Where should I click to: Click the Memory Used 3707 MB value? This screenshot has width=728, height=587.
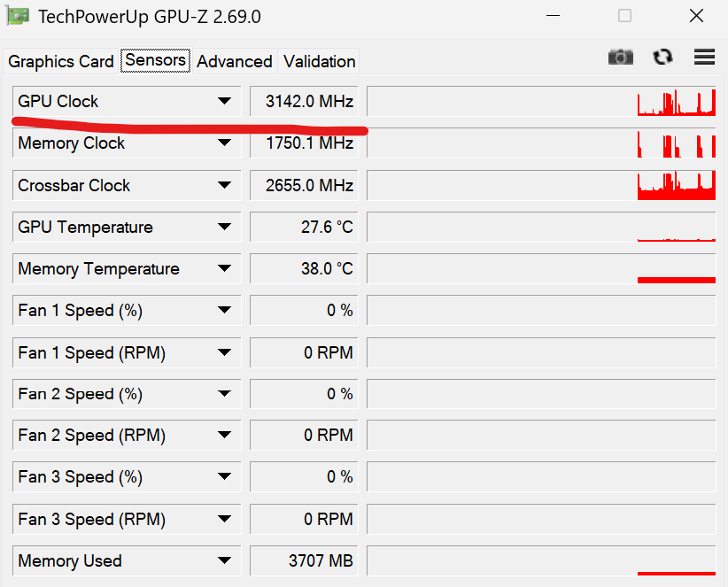click(304, 561)
